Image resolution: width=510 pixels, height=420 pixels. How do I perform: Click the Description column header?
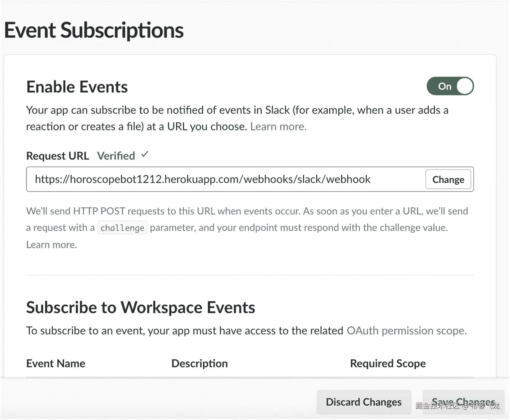200,364
